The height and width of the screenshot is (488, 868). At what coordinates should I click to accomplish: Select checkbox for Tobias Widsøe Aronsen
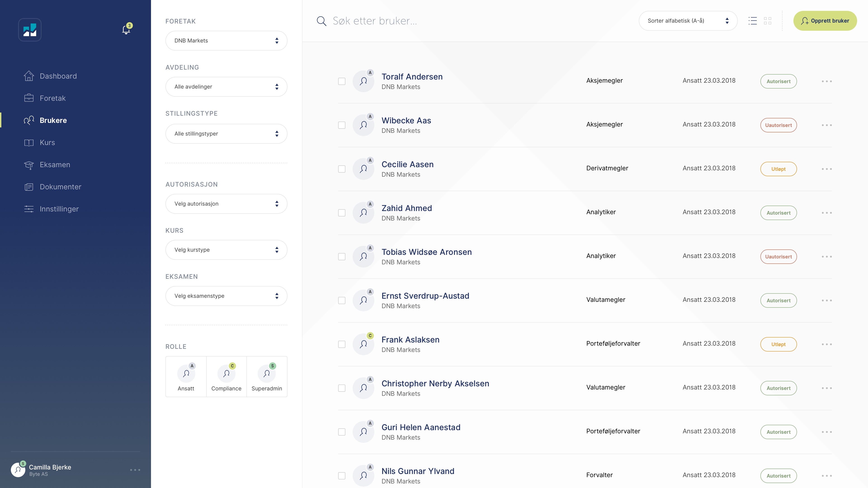(x=342, y=256)
